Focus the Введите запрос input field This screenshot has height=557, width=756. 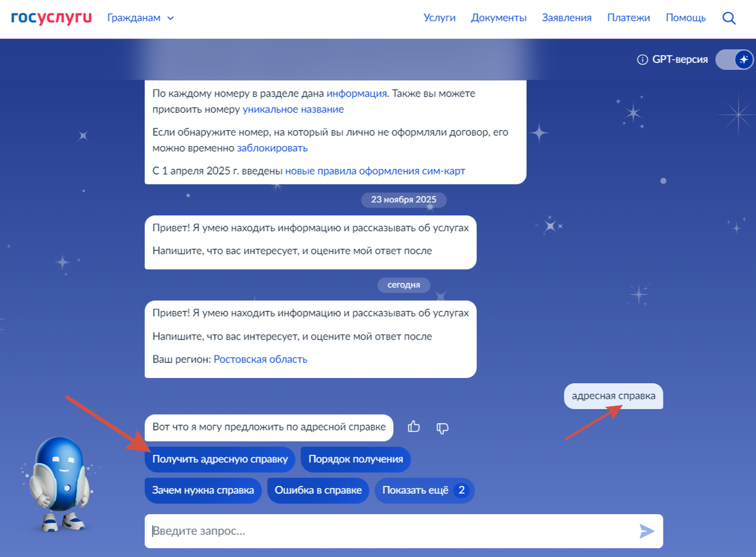click(404, 531)
